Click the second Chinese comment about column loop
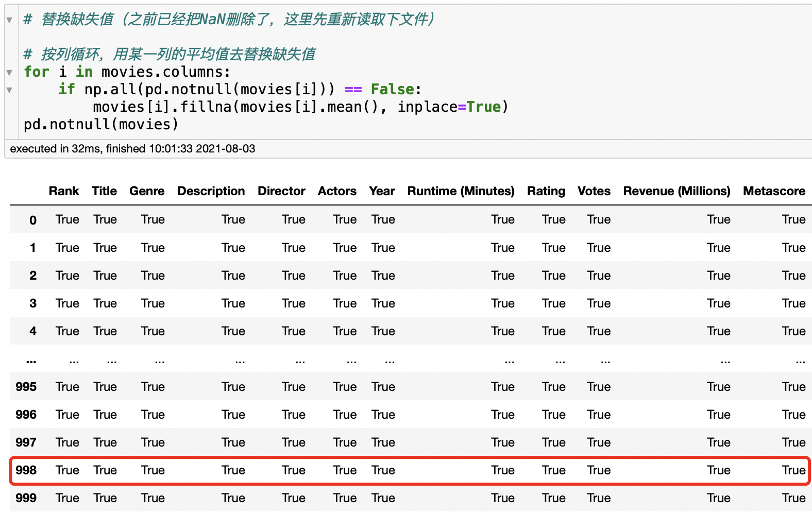Image resolution: width=812 pixels, height=514 pixels. pyautogui.click(x=170, y=54)
